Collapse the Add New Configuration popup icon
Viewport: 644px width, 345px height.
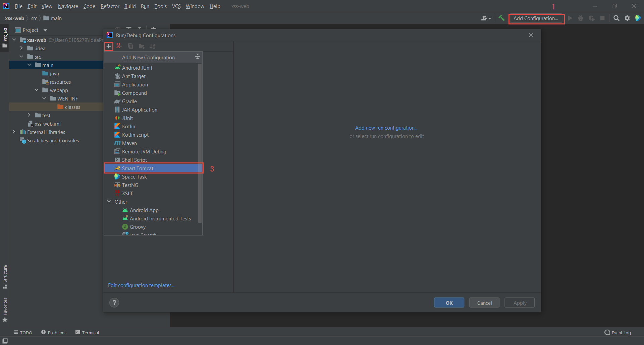(x=198, y=57)
